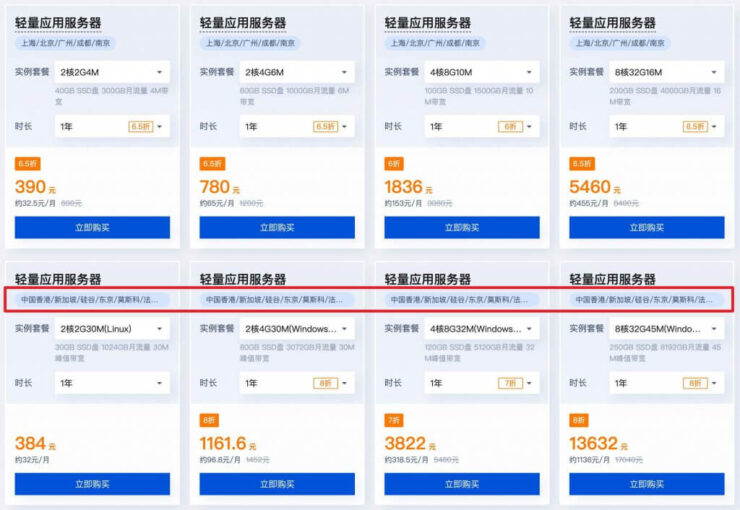
Task: Expand the 8核32G16M instance package selector
Action: (666, 72)
